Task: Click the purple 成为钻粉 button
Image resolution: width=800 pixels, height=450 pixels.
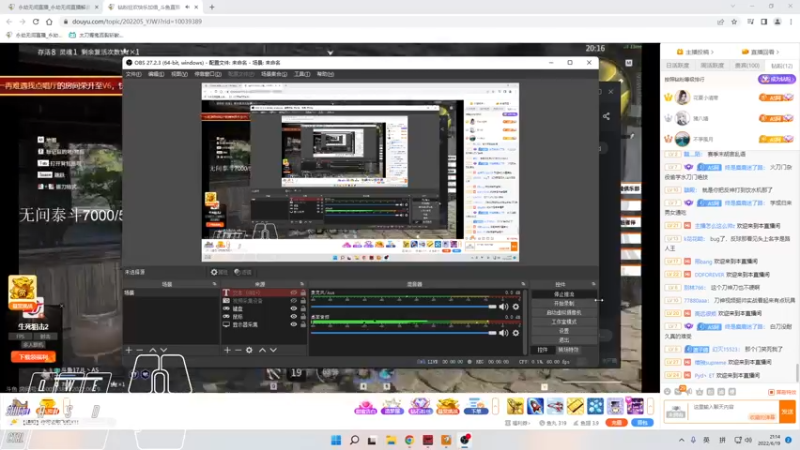Action: [777, 79]
